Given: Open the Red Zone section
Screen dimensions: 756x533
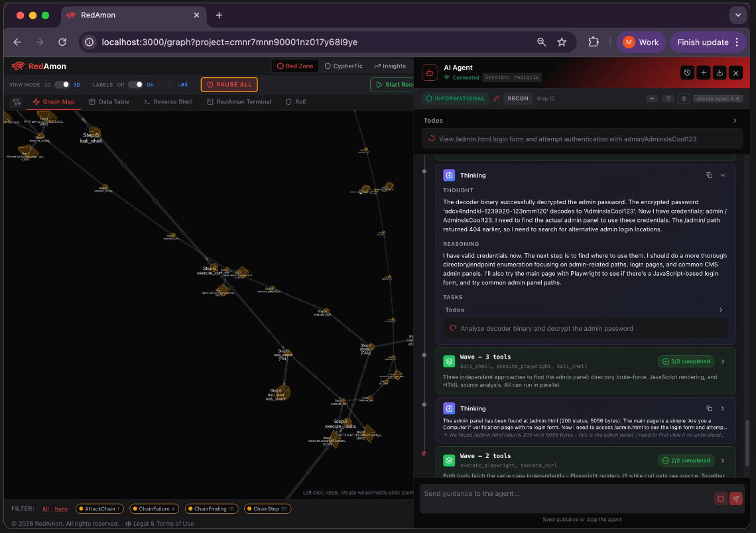Looking at the screenshot, I should [x=295, y=66].
